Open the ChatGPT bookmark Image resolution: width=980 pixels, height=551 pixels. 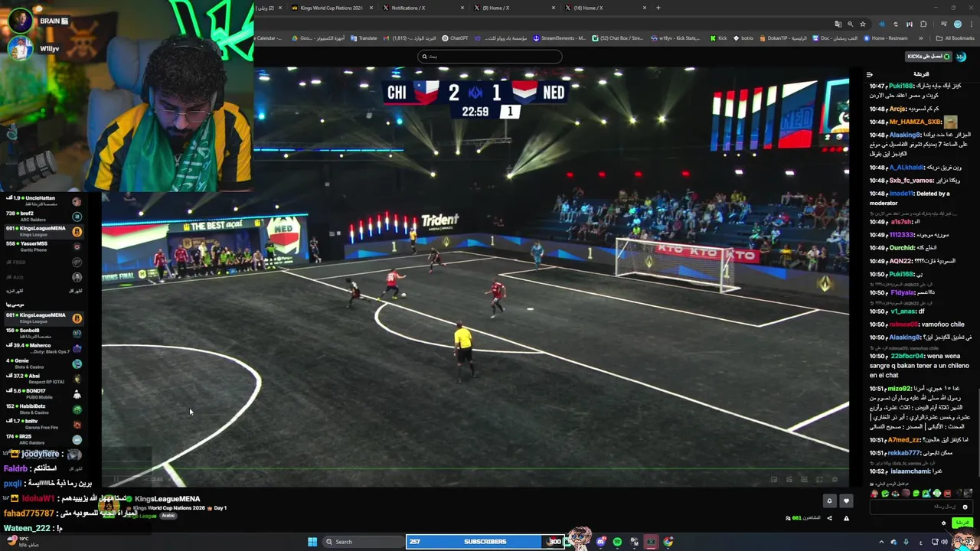coord(455,38)
